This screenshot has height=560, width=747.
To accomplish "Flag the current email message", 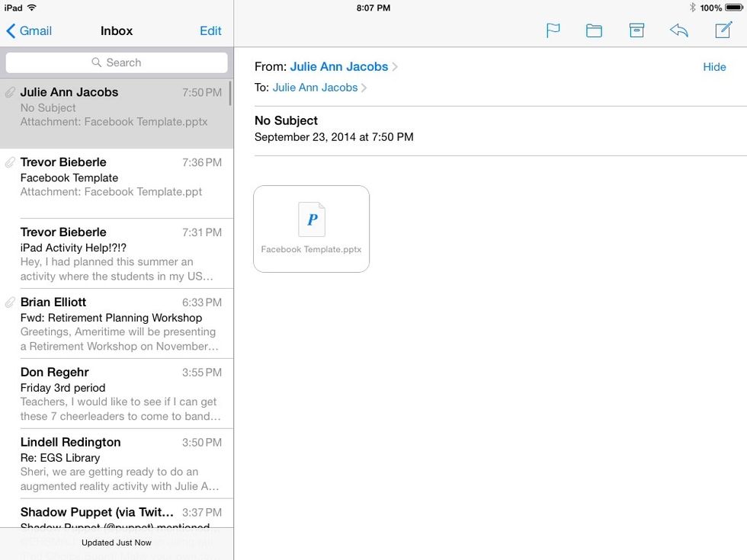I will coord(553,30).
